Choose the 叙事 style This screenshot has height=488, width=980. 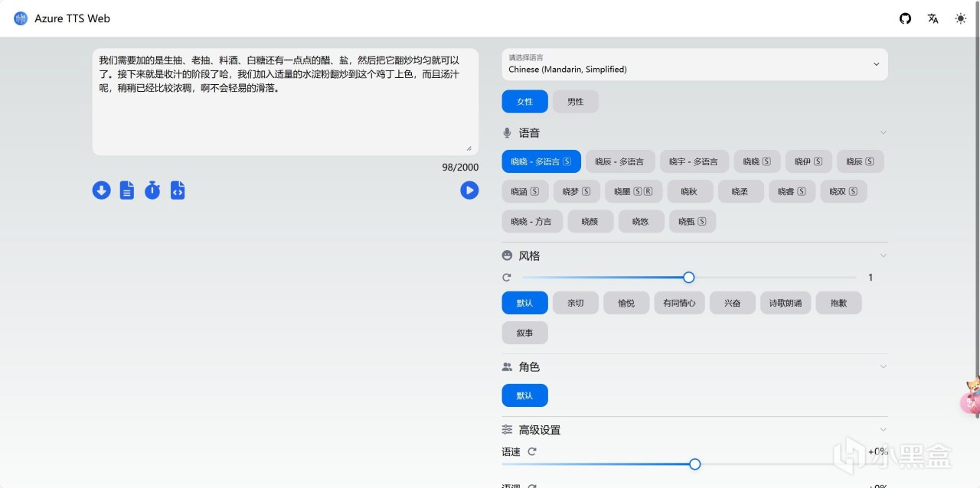pos(524,333)
